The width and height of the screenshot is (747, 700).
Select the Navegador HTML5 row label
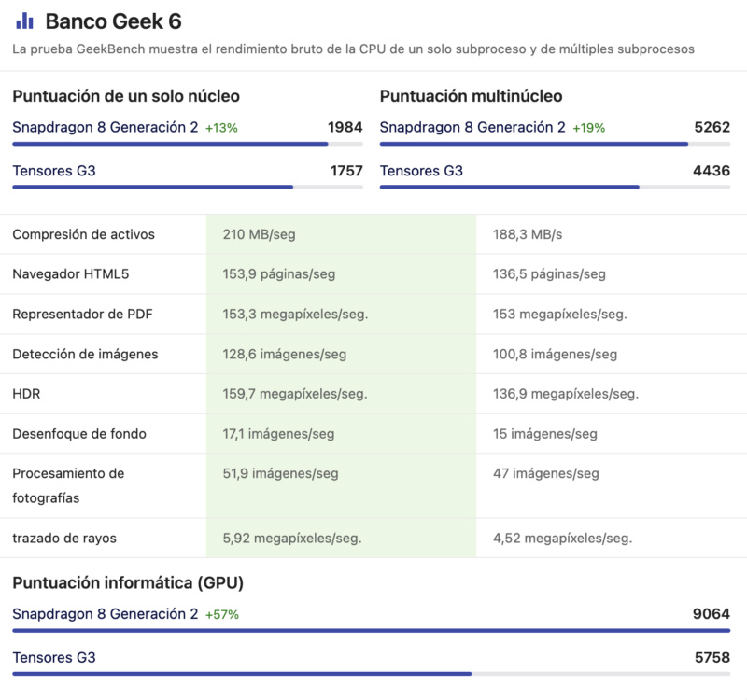pyautogui.click(x=71, y=273)
